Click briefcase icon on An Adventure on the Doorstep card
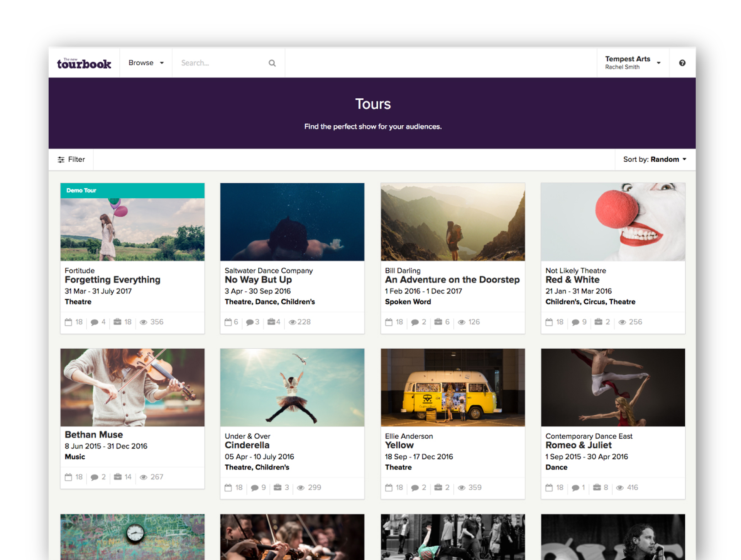The width and height of the screenshot is (741, 560). coord(438,322)
